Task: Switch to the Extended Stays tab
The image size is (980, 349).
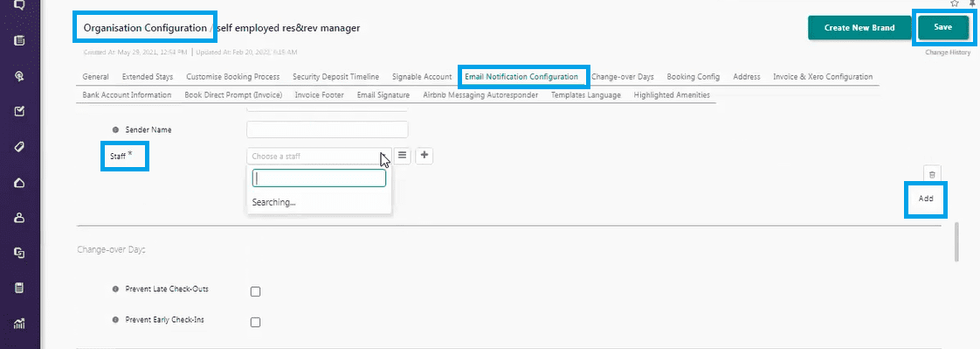Action: point(148,77)
